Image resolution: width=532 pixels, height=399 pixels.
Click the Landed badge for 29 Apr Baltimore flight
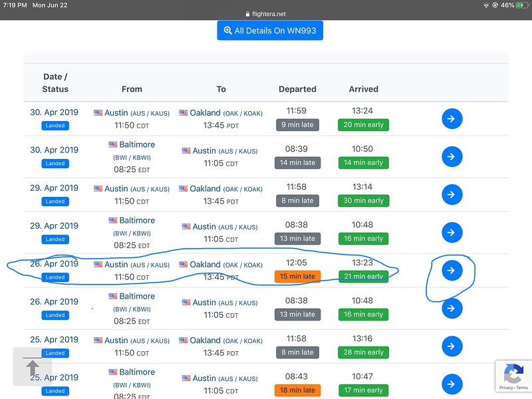click(55, 239)
